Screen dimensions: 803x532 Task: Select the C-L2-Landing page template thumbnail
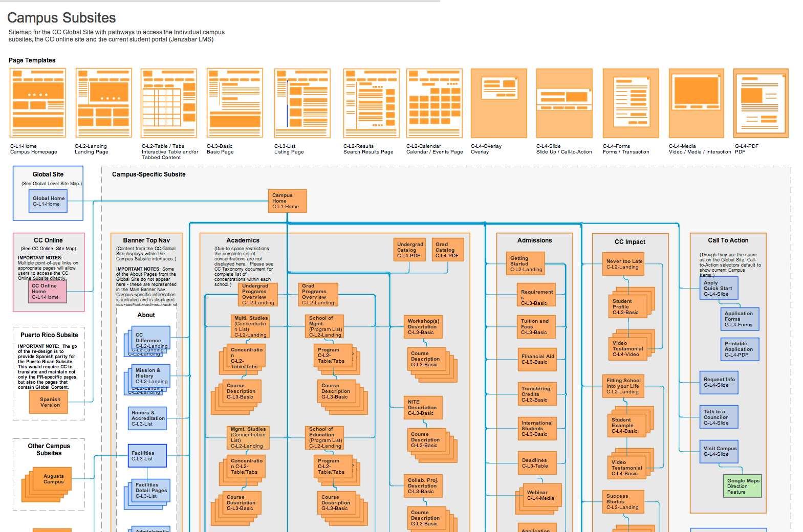point(104,103)
